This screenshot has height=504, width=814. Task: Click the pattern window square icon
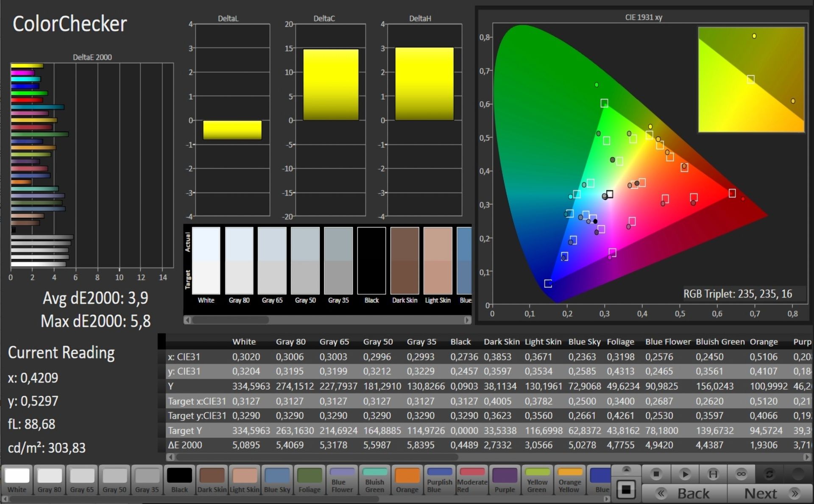pos(626,490)
